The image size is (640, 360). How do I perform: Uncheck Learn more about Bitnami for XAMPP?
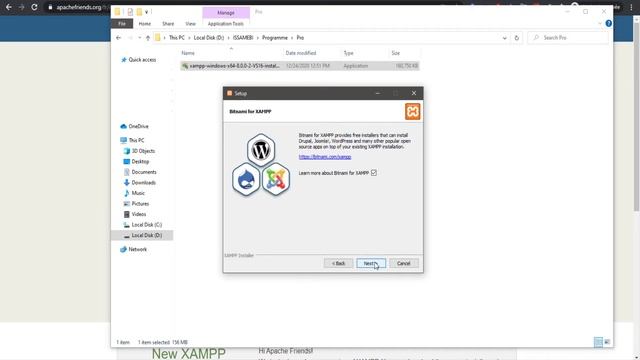[x=374, y=173]
